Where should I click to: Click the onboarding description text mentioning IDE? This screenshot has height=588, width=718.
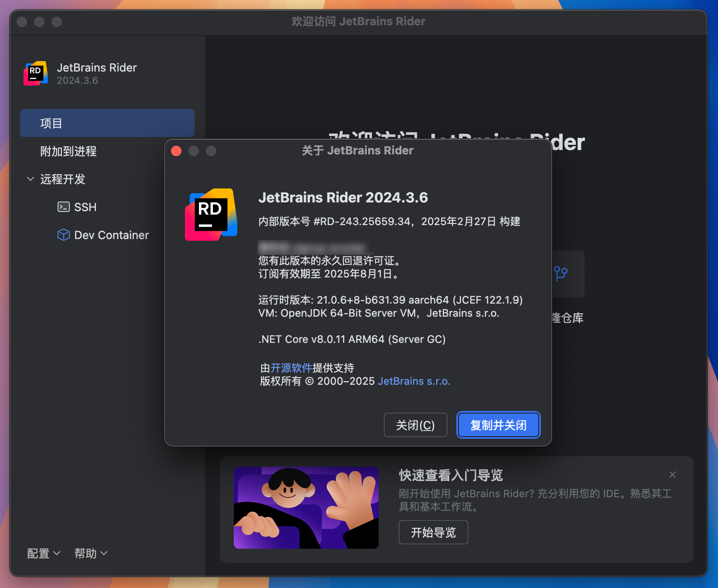coord(535,500)
